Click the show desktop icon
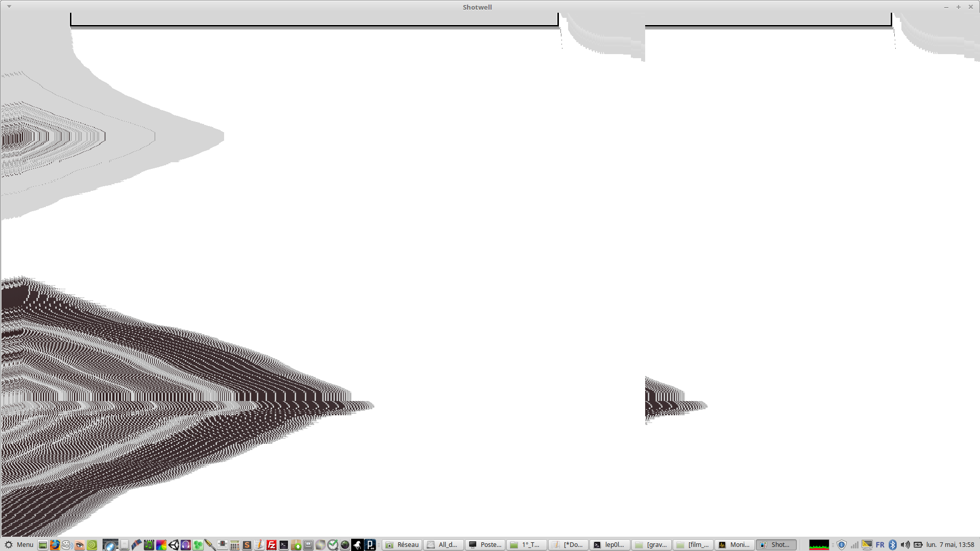980x551 pixels. click(x=43, y=545)
